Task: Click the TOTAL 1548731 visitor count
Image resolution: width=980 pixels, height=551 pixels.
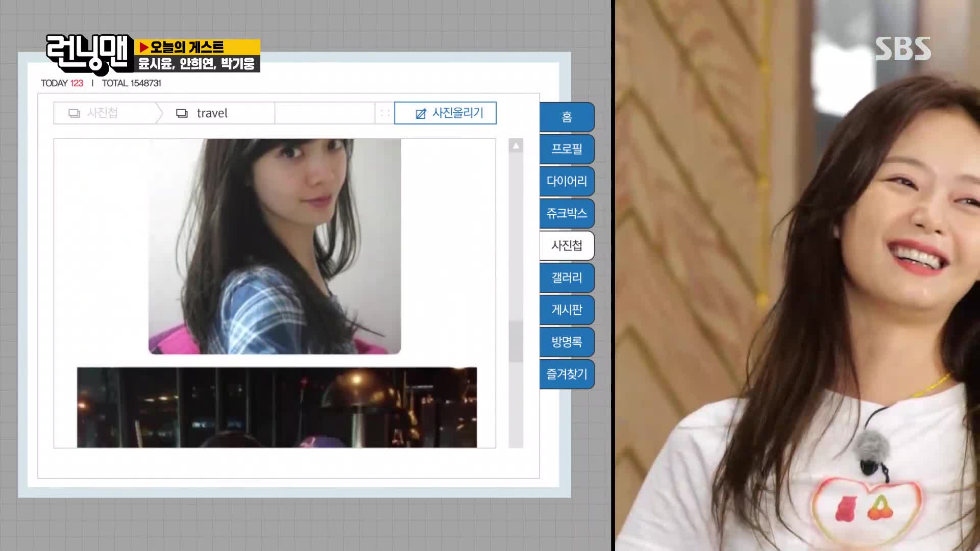Action: pos(131,83)
